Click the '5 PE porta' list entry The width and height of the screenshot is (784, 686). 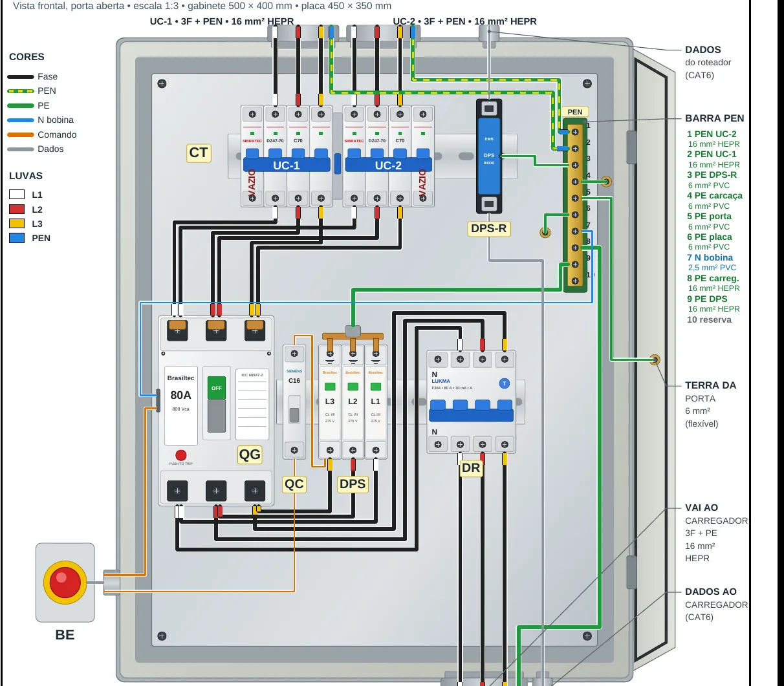coord(710,217)
